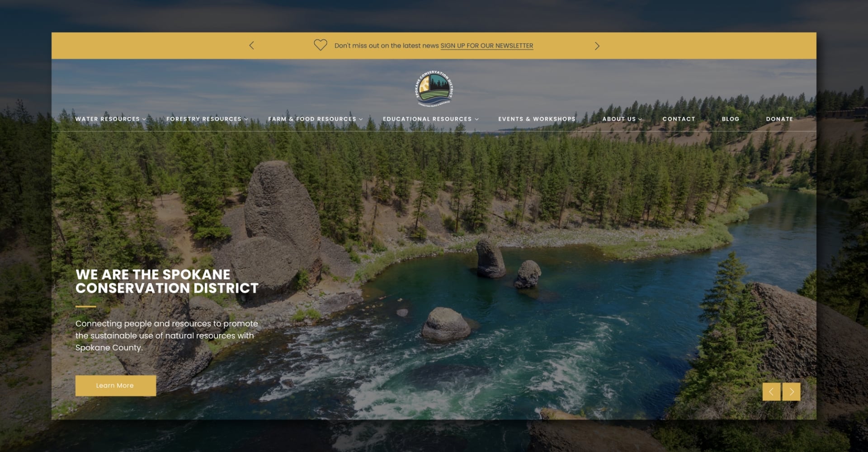This screenshot has height=452, width=868.
Task: Click the 'Don't miss out on the latest news' text
Action: coord(386,46)
